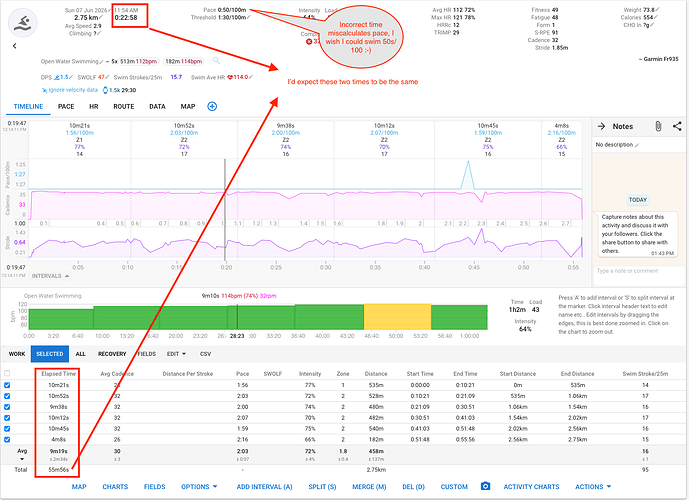Image resolution: width=689 pixels, height=500 pixels.
Task: Click the 182m 114bpm interval group chip
Action: (184, 62)
